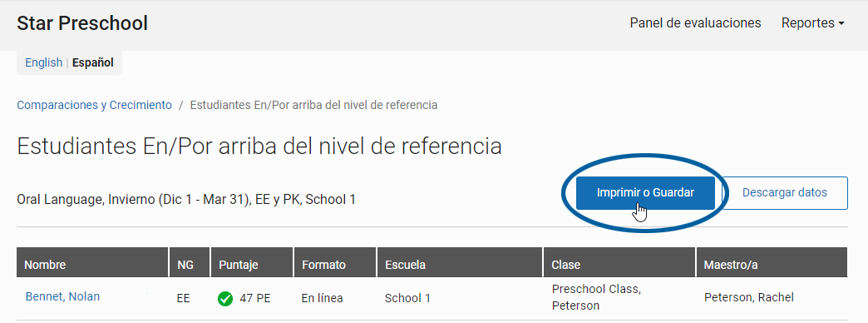Go to Comparaciones y Crecimiento breadcrumb
The height and width of the screenshot is (323, 868).
(x=94, y=105)
